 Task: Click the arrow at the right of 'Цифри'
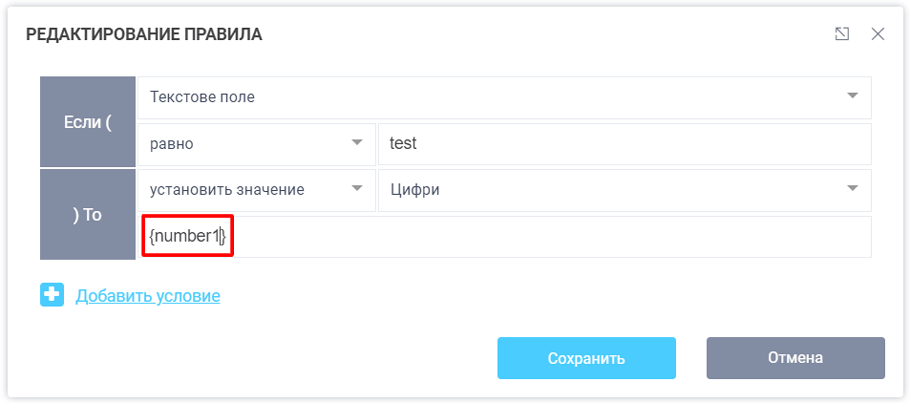[852, 189]
